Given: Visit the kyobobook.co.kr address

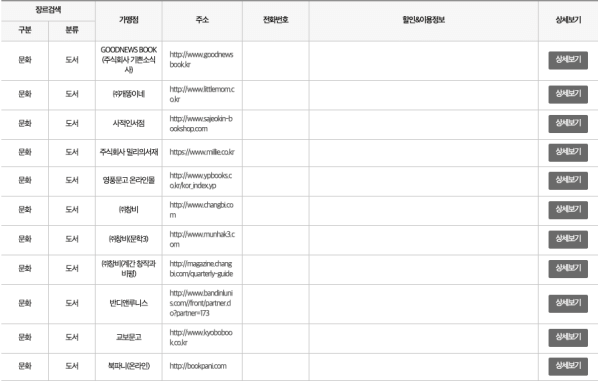Looking at the screenshot, I should point(201,337).
